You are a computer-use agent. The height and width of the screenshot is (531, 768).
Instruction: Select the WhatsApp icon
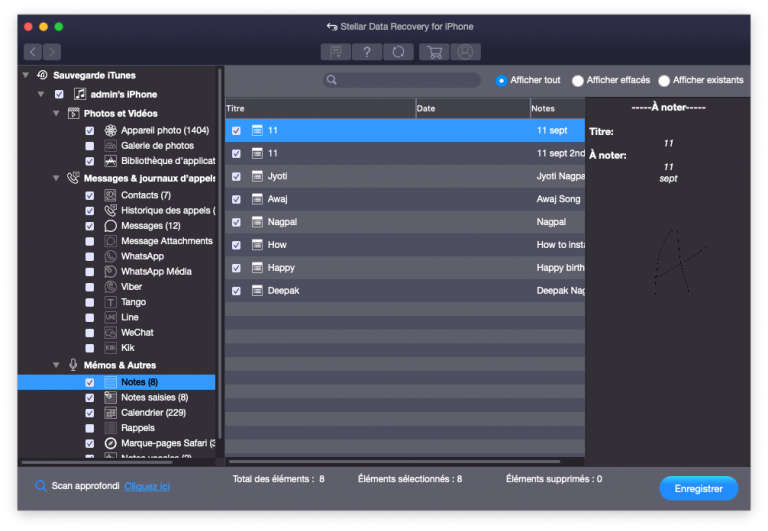pos(111,256)
